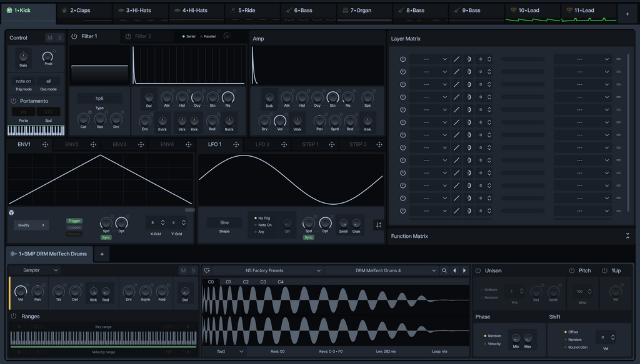Click the hp6 filter type field
Image resolution: width=640 pixels, height=364 pixels.
coord(99,99)
